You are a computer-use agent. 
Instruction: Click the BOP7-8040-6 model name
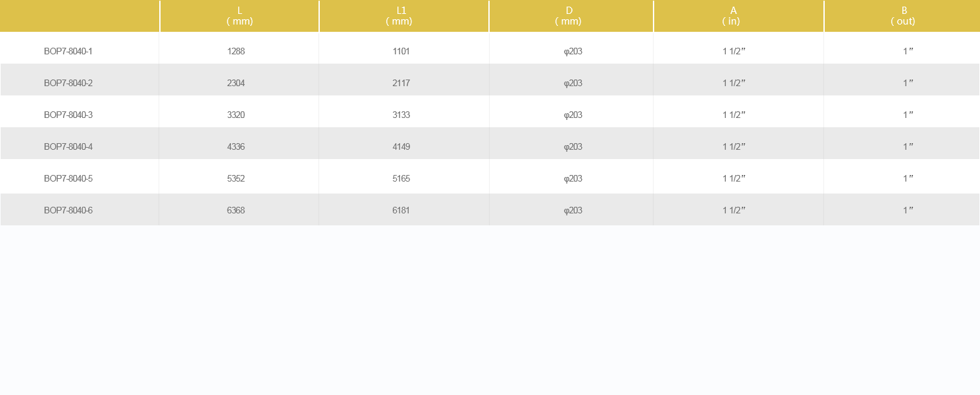point(68,210)
